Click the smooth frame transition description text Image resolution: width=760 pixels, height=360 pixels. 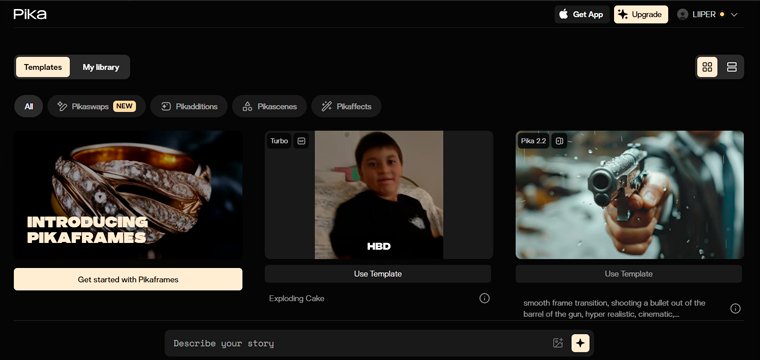(x=614, y=309)
